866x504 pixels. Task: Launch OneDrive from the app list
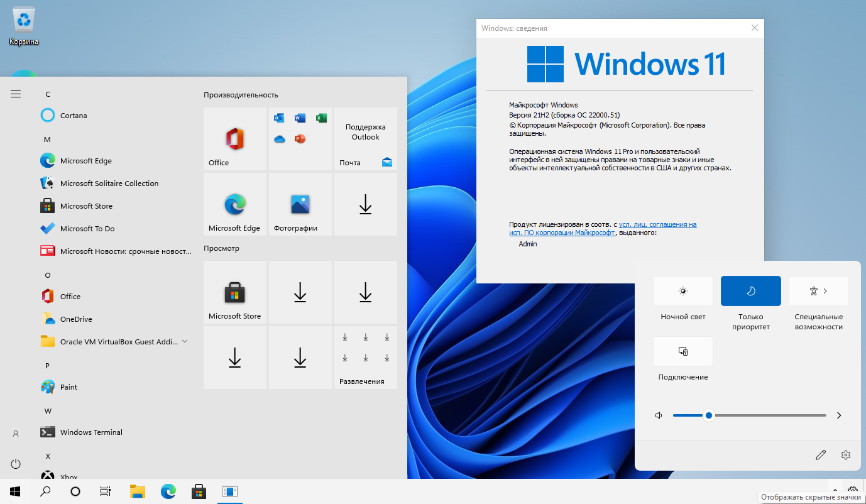click(x=116, y=319)
